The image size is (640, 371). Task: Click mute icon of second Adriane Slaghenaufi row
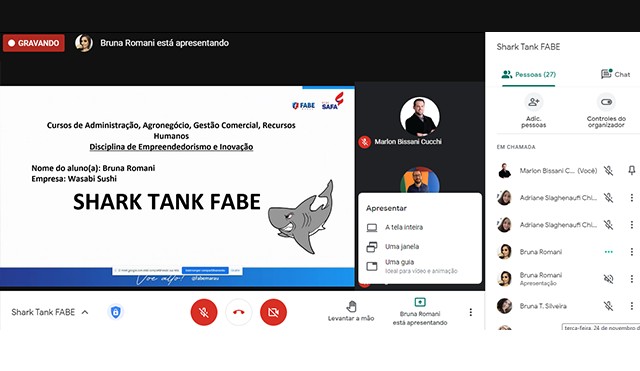tap(609, 224)
